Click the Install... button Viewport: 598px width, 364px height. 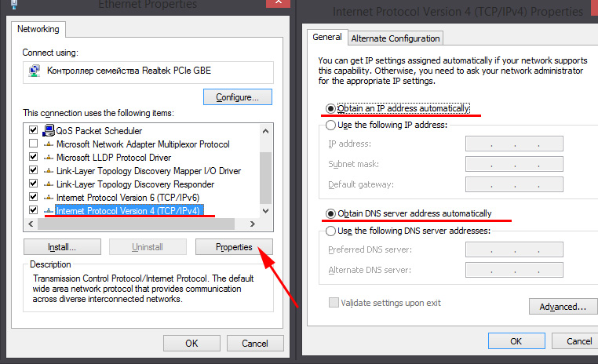click(62, 247)
